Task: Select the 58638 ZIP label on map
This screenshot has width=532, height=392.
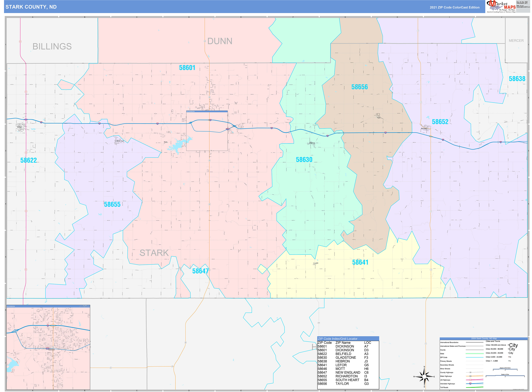Action: coord(517,79)
